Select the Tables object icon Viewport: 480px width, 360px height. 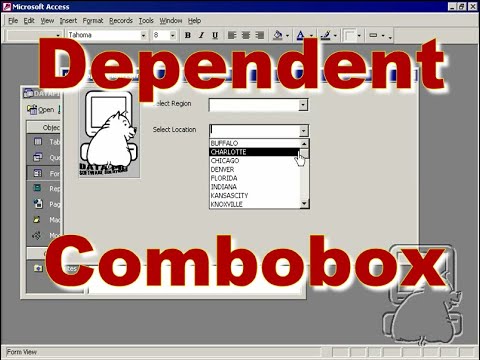tap(38, 142)
